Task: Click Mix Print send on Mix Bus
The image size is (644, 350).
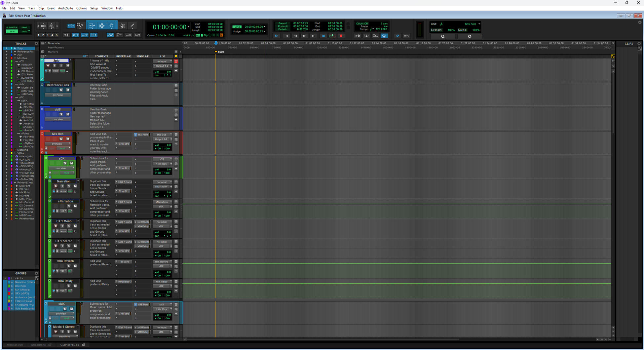Action: (142, 135)
